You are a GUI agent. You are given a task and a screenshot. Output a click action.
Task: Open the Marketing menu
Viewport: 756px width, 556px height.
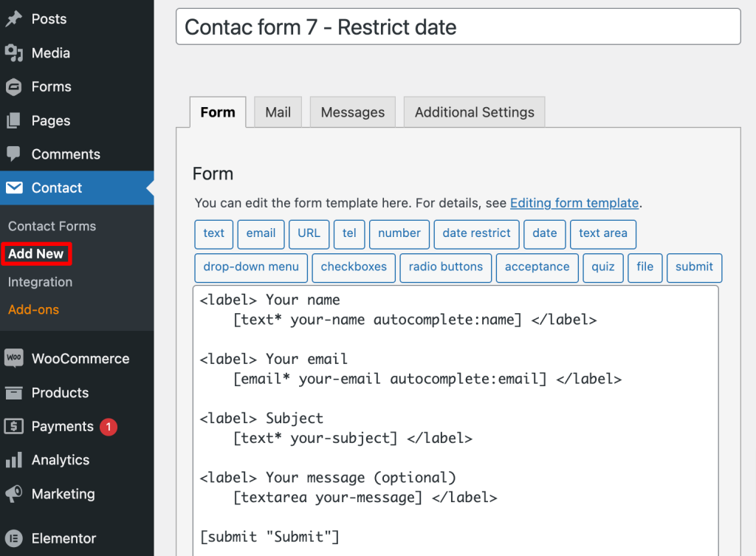click(x=77, y=494)
